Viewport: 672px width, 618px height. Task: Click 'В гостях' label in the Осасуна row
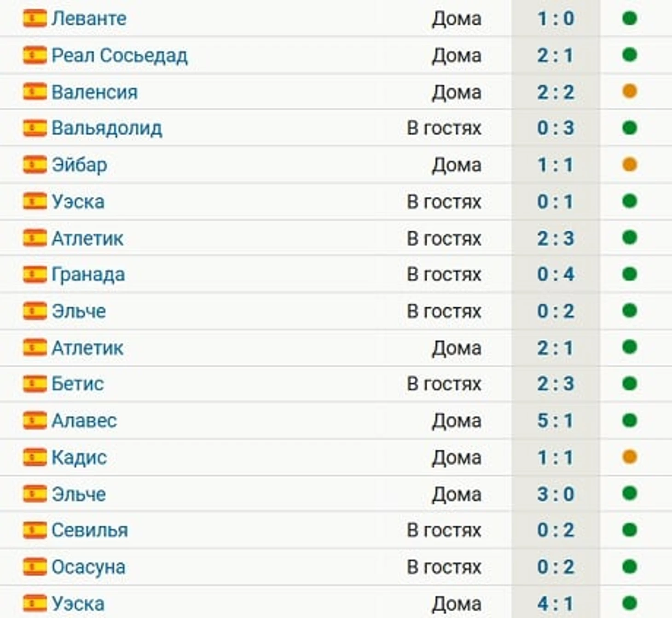coord(444,567)
